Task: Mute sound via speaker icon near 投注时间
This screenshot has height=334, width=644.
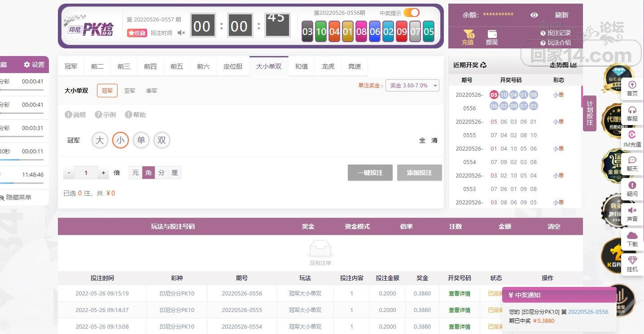Action: click(x=181, y=33)
